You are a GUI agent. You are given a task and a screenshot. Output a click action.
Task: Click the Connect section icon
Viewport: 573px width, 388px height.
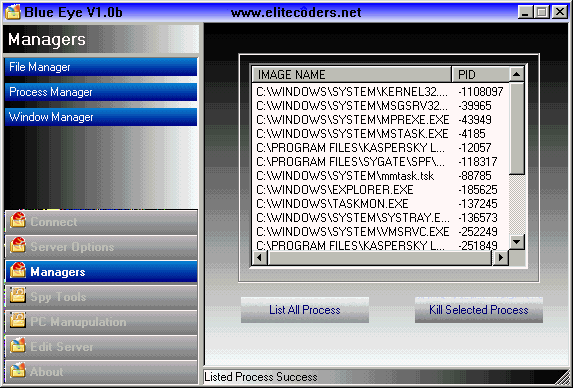pyautogui.click(x=18, y=220)
